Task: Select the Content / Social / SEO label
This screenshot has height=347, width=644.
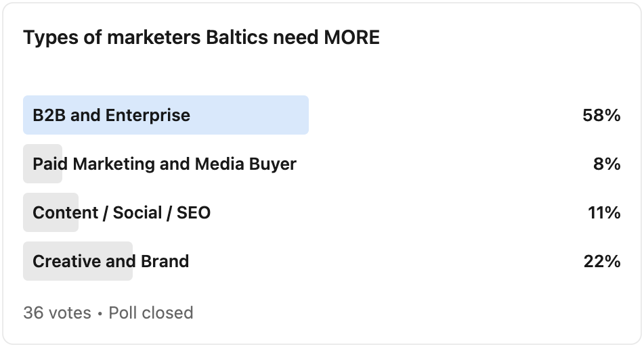Action: [121, 212]
